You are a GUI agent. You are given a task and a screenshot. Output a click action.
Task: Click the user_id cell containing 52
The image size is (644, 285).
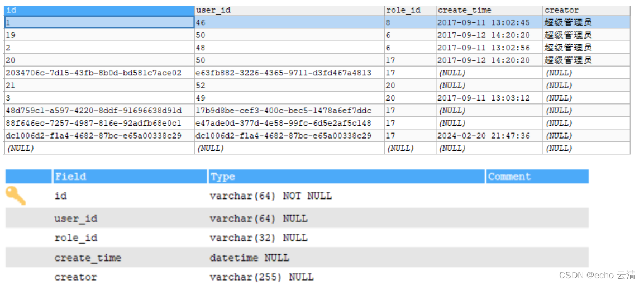click(289, 85)
